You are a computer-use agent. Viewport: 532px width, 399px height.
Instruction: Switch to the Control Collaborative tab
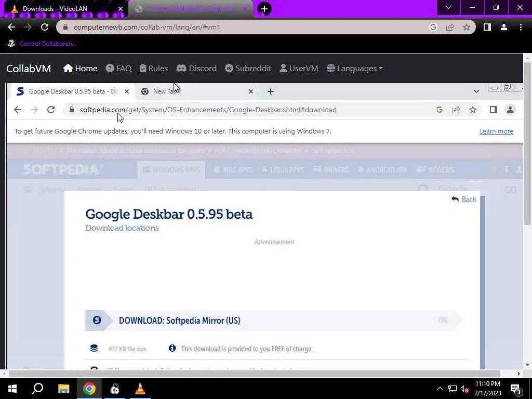(191, 8)
